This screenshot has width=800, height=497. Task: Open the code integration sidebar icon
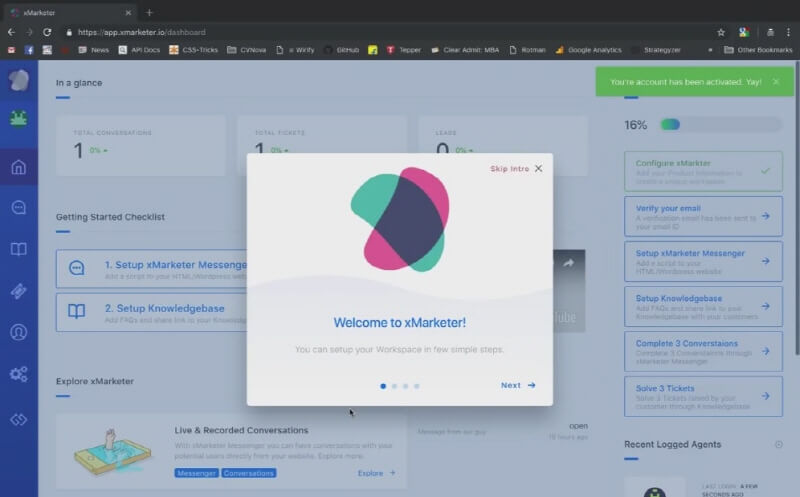point(19,419)
